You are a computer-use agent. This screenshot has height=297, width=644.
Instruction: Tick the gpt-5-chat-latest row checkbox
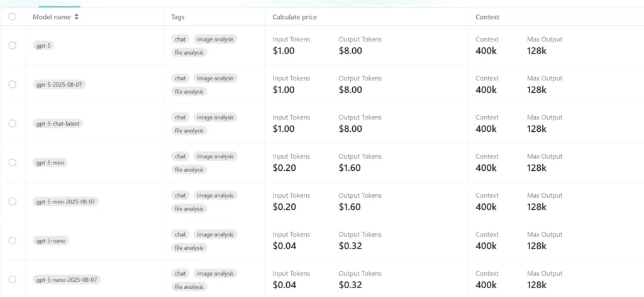coord(13,123)
